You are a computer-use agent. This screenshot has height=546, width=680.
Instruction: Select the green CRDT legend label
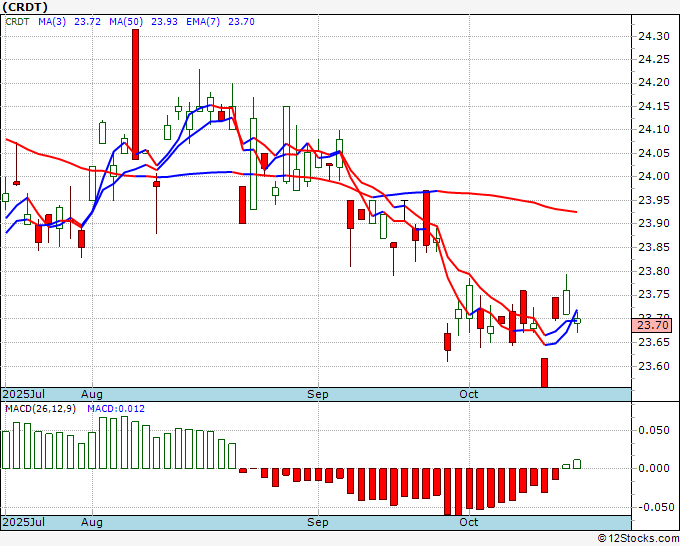point(17,22)
